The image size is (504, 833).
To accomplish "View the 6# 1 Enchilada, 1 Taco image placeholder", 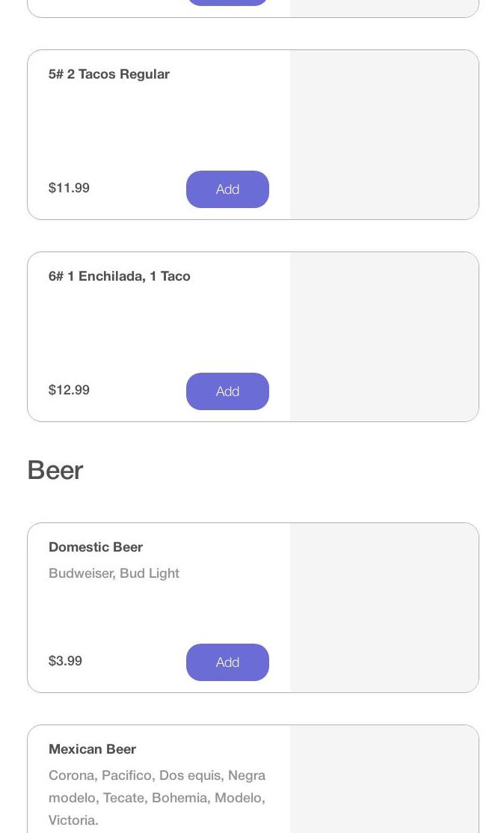I will coord(384,337).
